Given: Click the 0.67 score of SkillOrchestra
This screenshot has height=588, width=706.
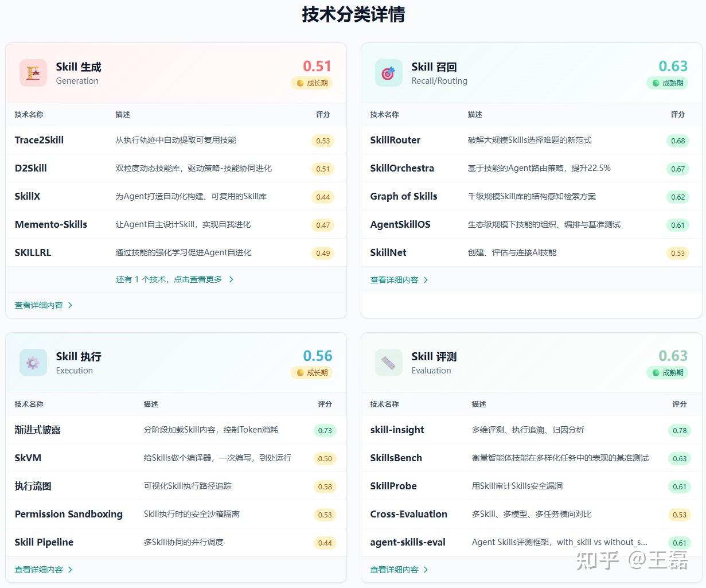Looking at the screenshot, I should tap(678, 169).
